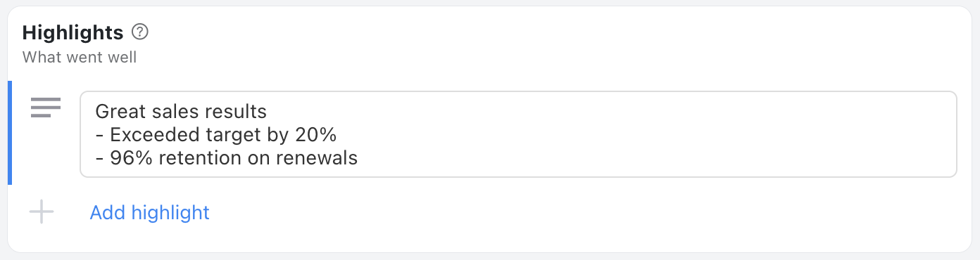Focus the highlight text box

coord(518,134)
